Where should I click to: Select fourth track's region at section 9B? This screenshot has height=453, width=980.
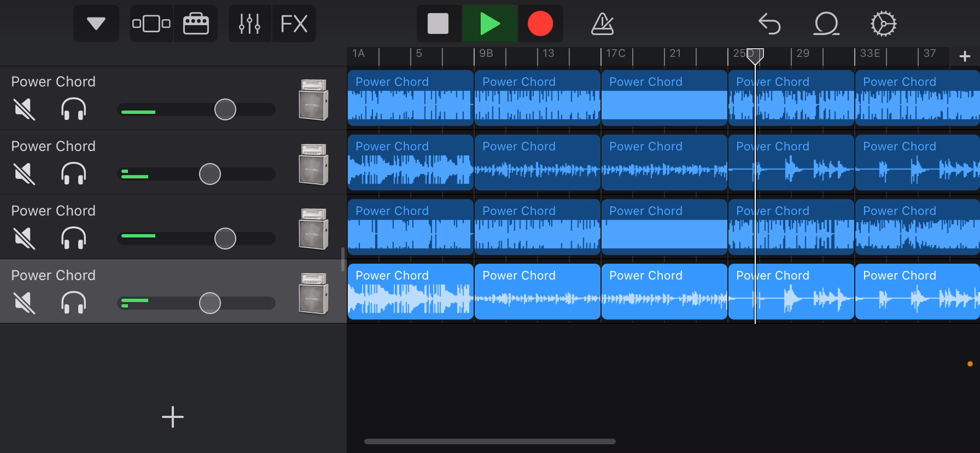click(538, 292)
